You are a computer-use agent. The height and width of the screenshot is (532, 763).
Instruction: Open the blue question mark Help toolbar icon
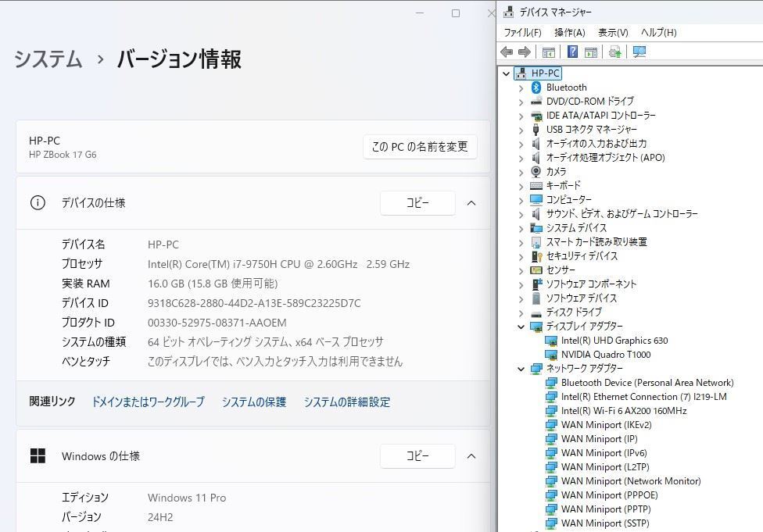pyautogui.click(x=573, y=52)
